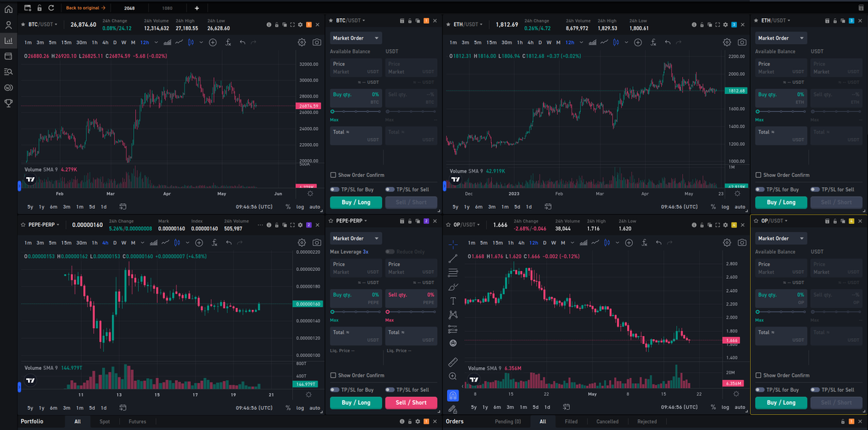The width and height of the screenshot is (868, 430).
Task: Click Buy / Long in OP panel
Action: point(781,403)
